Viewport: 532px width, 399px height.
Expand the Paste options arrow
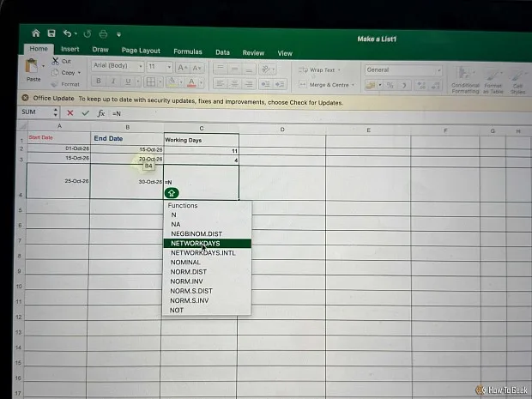coord(43,66)
